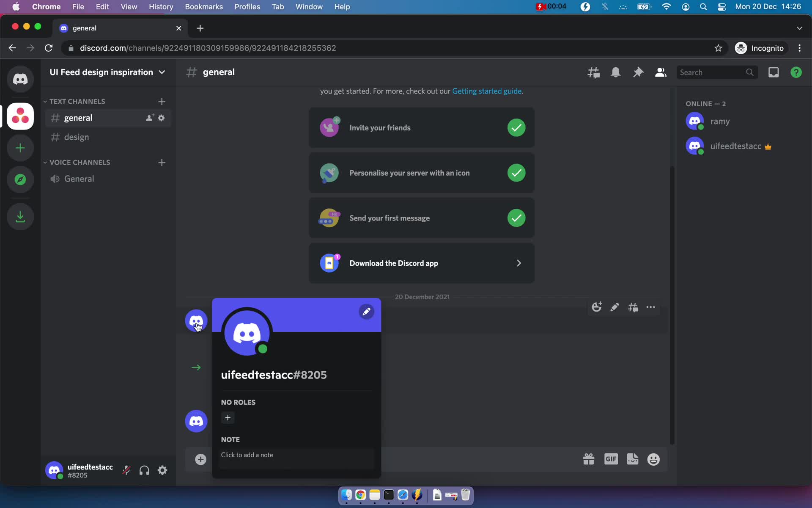Toggle microphone mute
812x508 pixels.
(x=126, y=470)
